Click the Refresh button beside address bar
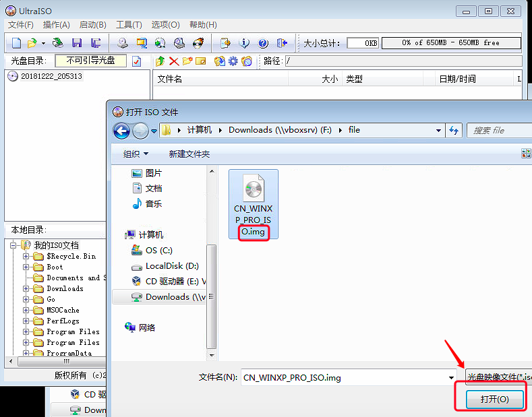Image resolution: width=532 pixels, height=417 pixels. tap(454, 130)
